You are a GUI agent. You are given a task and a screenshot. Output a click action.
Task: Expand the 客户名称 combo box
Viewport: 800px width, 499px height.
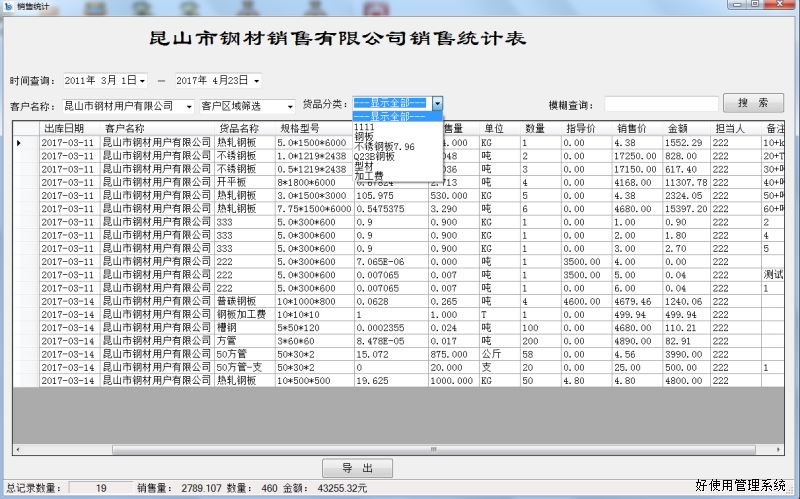(x=189, y=105)
